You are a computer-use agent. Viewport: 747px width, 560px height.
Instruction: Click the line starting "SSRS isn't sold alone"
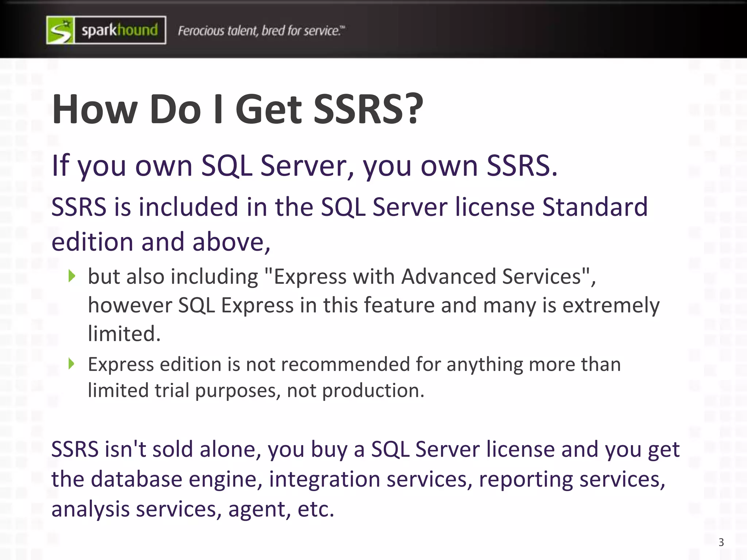tap(365, 450)
